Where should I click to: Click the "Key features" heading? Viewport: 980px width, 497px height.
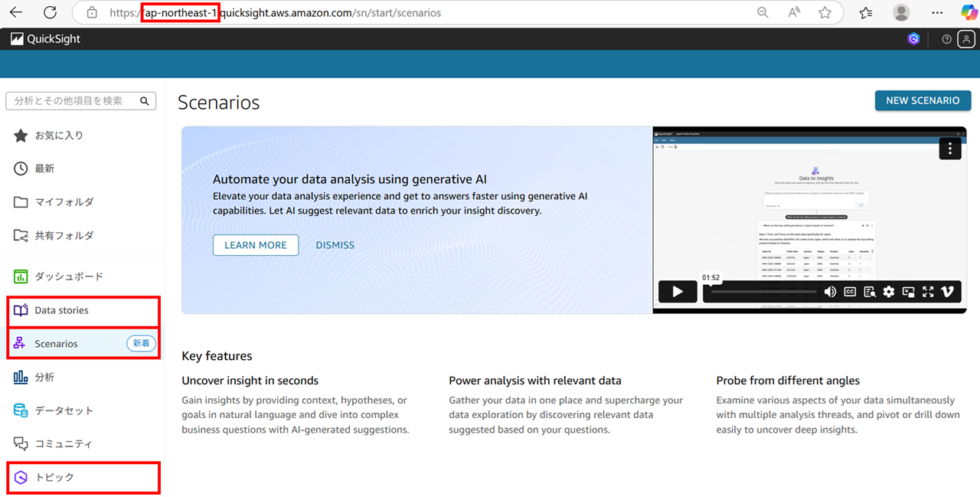(x=217, y=356)
